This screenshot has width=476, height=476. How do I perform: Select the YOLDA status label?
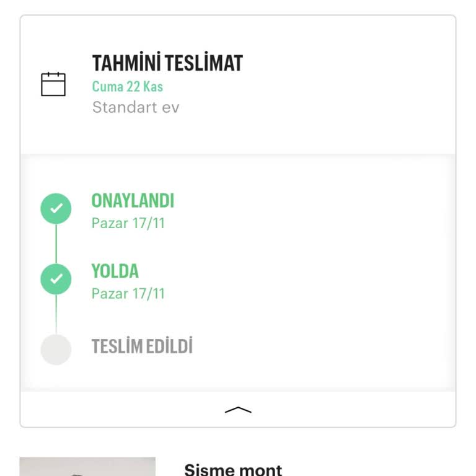115,271
